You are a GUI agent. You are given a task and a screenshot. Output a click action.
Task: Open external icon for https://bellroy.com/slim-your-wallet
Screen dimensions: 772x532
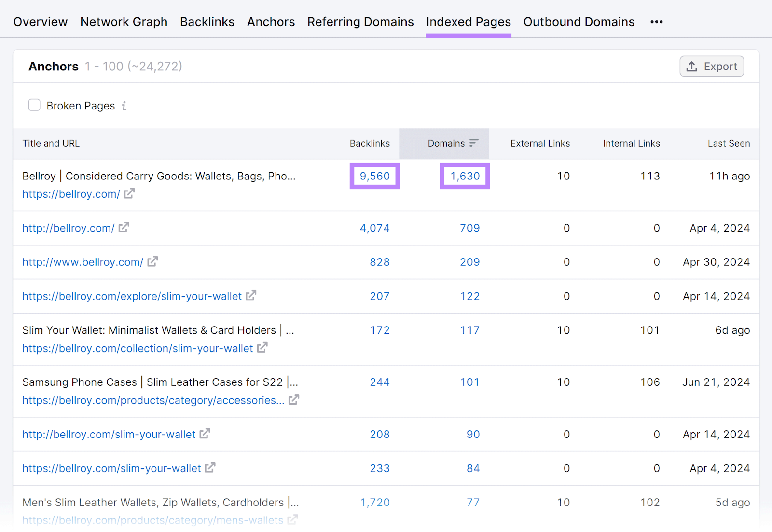pyautogui.click(x=210, y=467)
